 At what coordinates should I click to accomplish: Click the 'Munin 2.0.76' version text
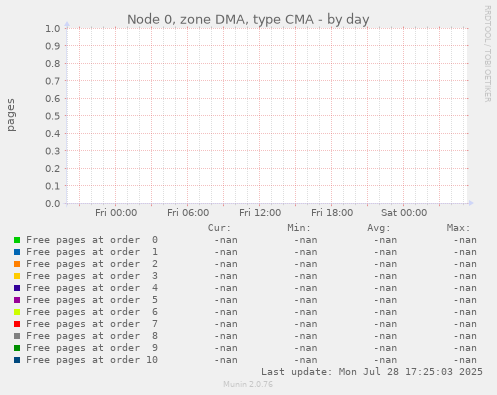point(248,384)
